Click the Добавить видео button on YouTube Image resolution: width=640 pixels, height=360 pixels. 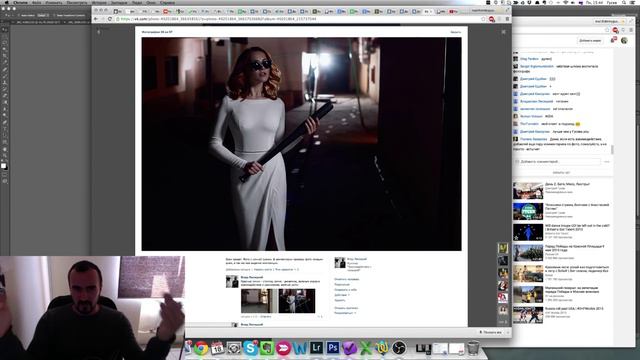(590, 40)
